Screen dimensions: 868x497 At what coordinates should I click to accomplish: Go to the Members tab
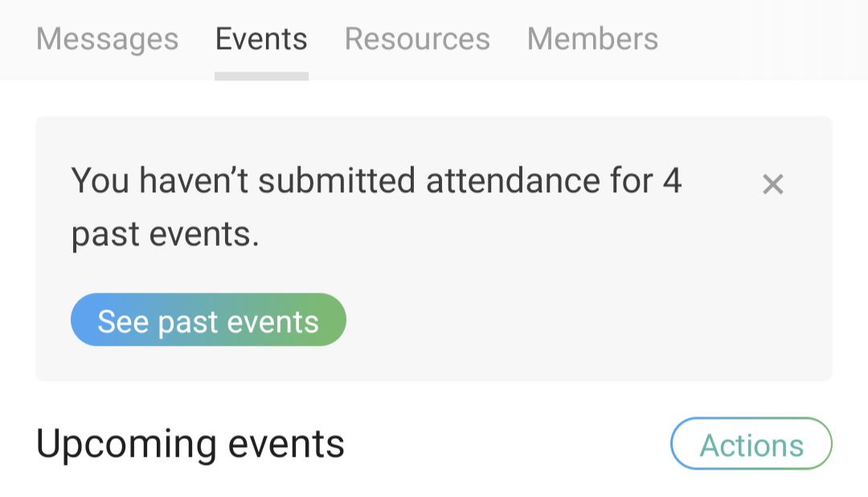point(592,39)
